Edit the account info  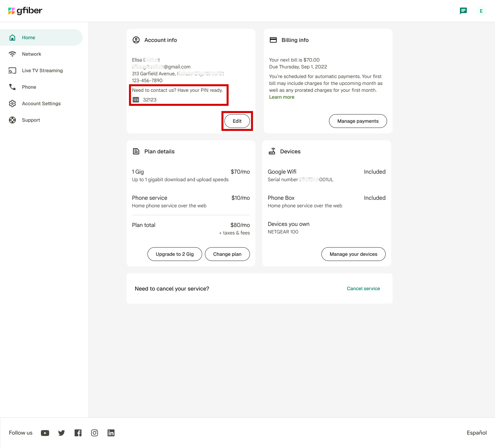coord(237,121)
